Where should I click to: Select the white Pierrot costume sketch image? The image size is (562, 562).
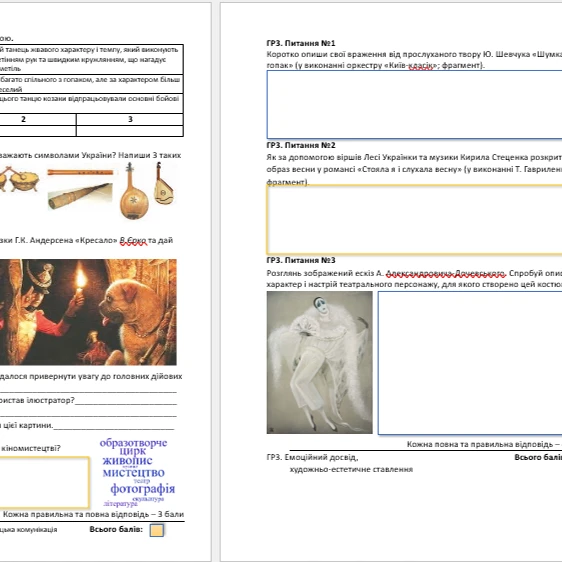coord(319,362)
